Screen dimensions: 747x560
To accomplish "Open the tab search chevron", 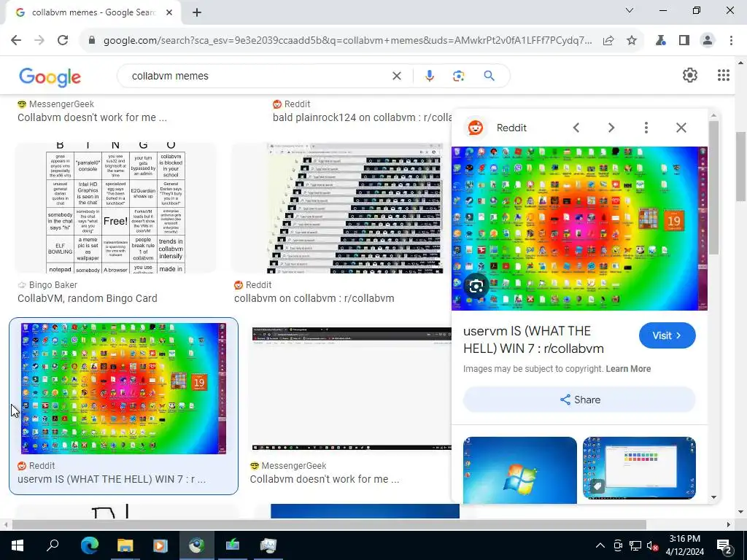I will [630, 10].
